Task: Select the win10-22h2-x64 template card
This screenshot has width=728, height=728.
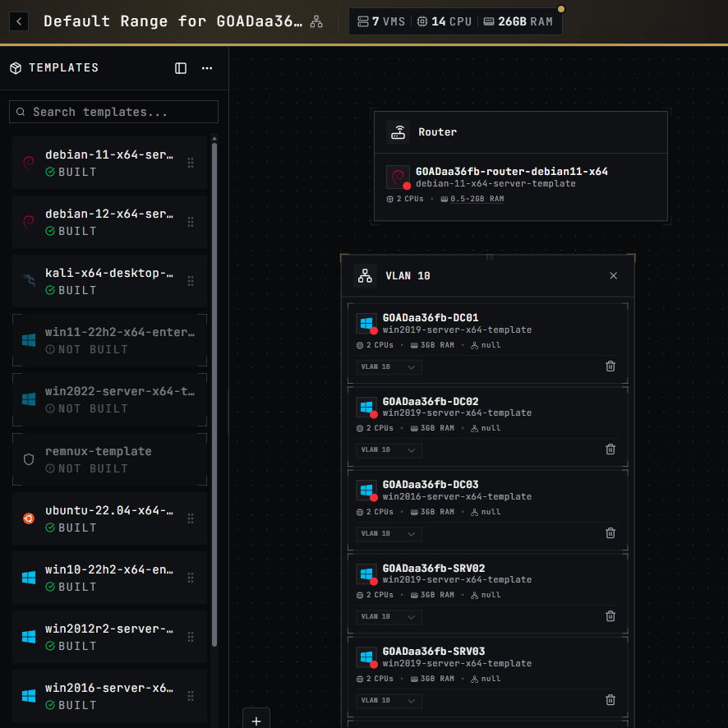Action: coord(109,578)
